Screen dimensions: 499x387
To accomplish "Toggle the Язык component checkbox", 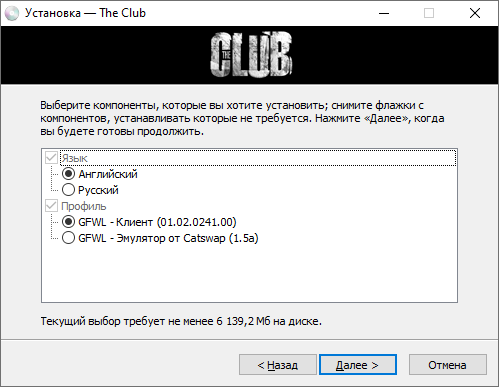I will pos(51,158).
